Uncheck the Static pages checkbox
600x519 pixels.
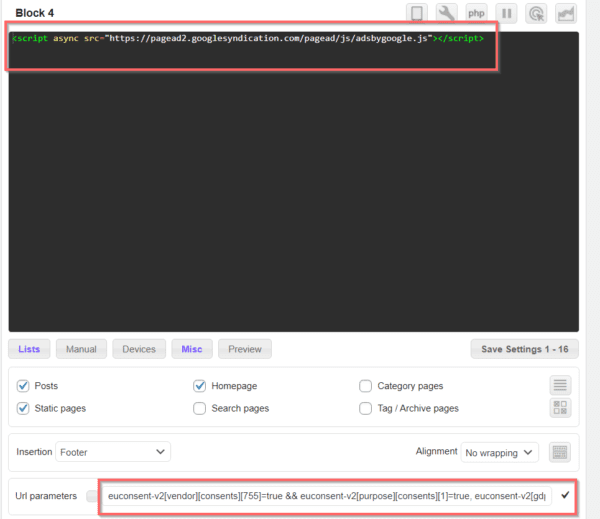pos(23,408)
